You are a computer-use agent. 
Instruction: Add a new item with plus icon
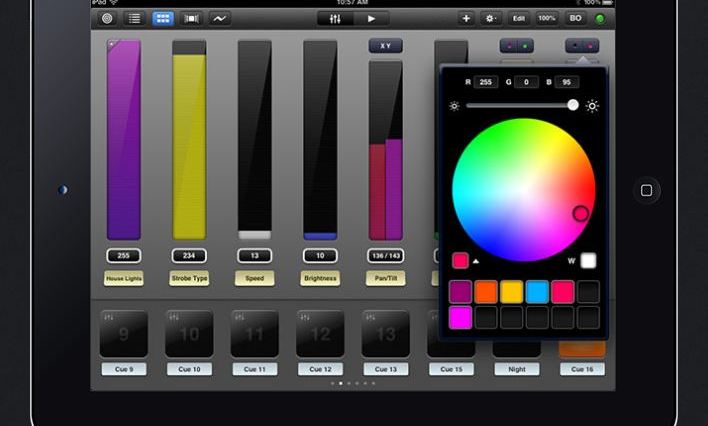[x=466, y=18]
